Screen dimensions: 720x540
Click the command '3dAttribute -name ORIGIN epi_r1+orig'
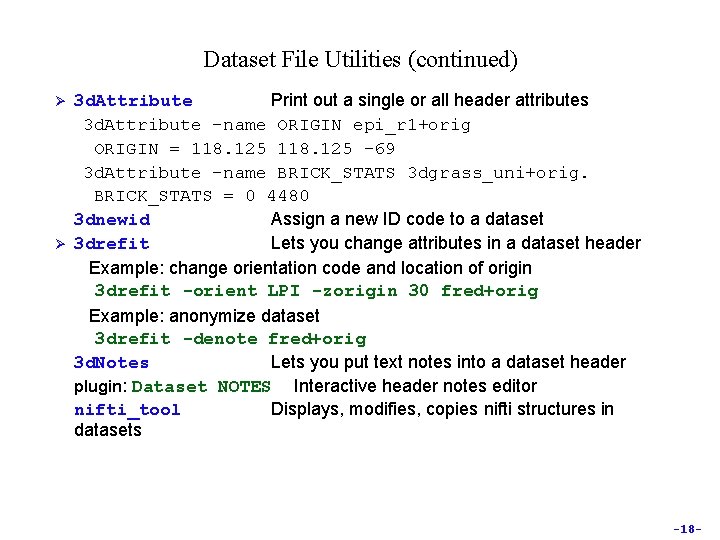point(277,125)
